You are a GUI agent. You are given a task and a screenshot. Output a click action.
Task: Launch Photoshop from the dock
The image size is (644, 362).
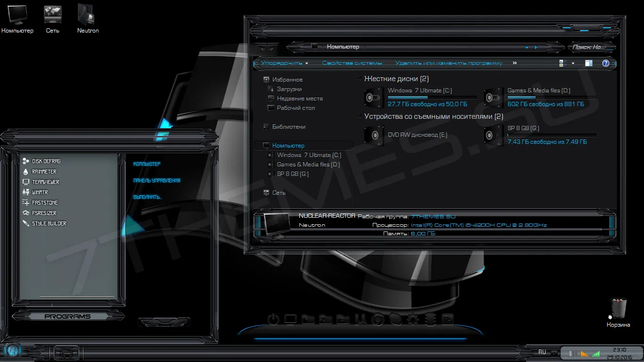pos(448,320)
